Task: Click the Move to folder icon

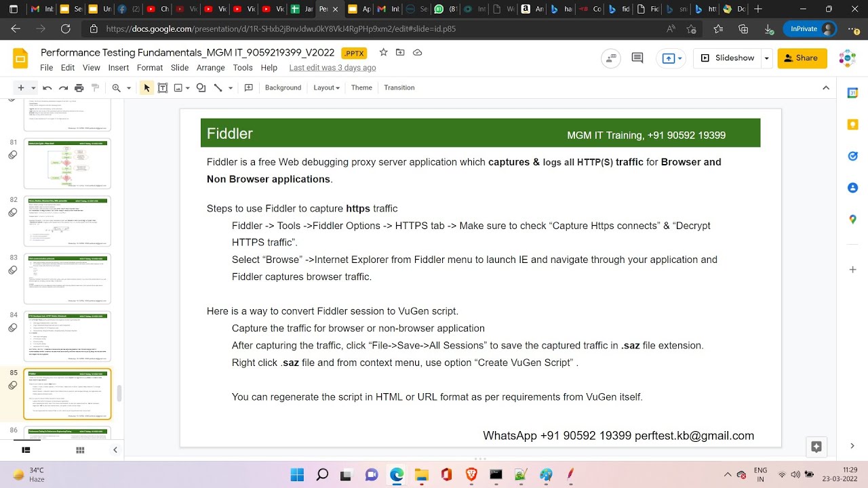Action: [400, 53]
